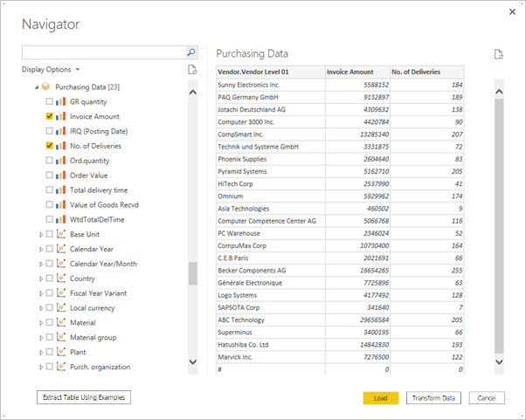Viewport: 526px width, 420px height.
Task: Click the No. of Deliveries column header
Action: [427, 72]
